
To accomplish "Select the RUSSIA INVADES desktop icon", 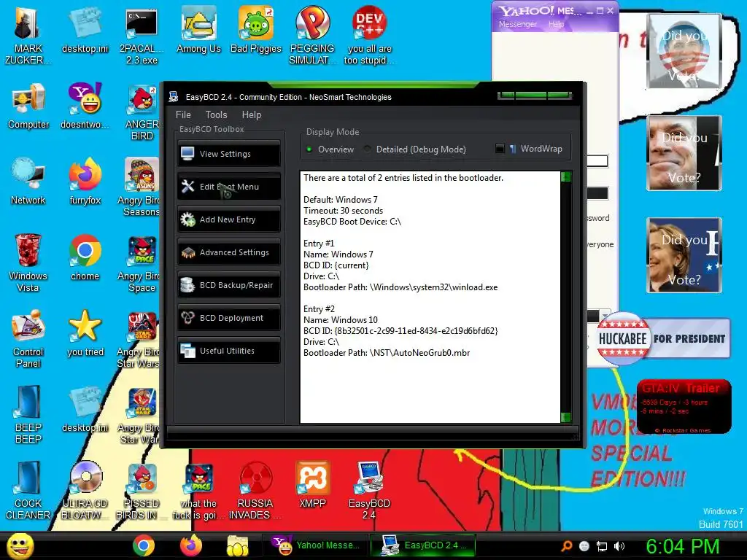I will click(255, 491).
